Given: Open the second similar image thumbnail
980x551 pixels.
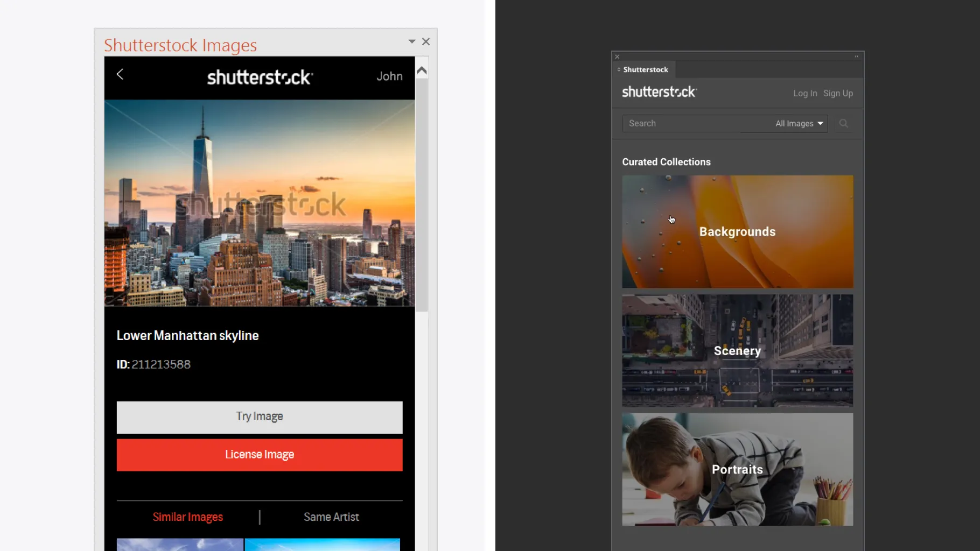Looking at the screenshot, I should 323,544.
